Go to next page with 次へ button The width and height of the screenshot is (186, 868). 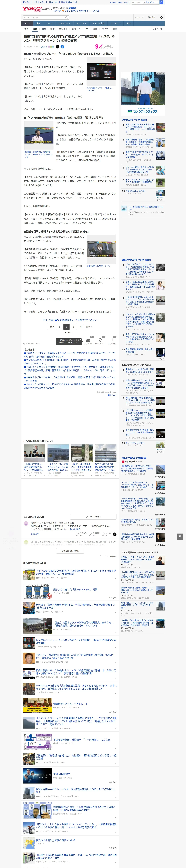(89, 327)
